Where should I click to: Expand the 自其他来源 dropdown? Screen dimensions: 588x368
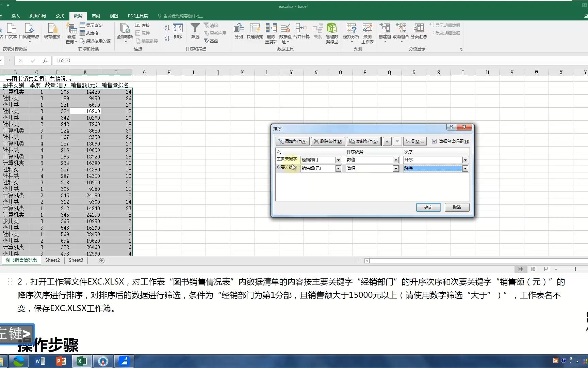tap(29, 42)
